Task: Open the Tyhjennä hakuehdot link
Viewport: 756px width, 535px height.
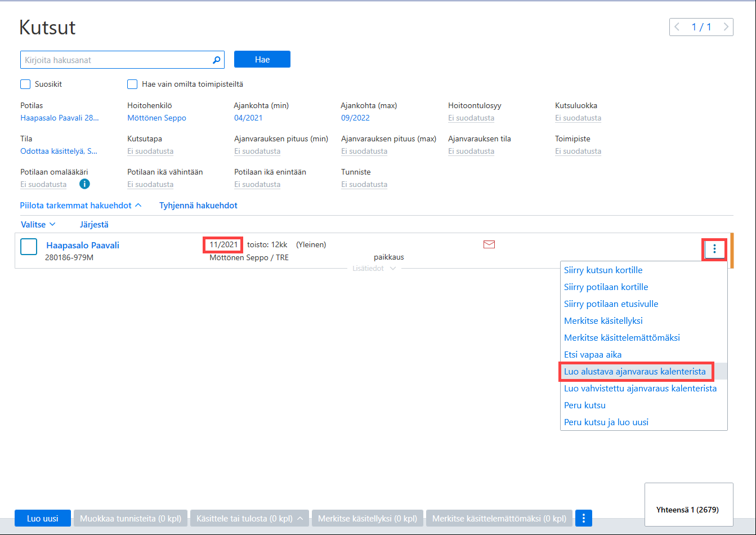Action: coord(198,206)
